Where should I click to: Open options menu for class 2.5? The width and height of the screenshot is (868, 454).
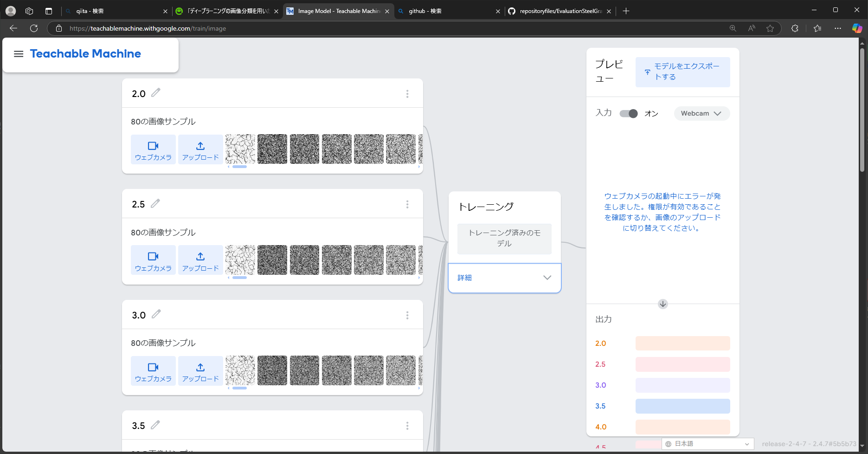click(407, 204)
